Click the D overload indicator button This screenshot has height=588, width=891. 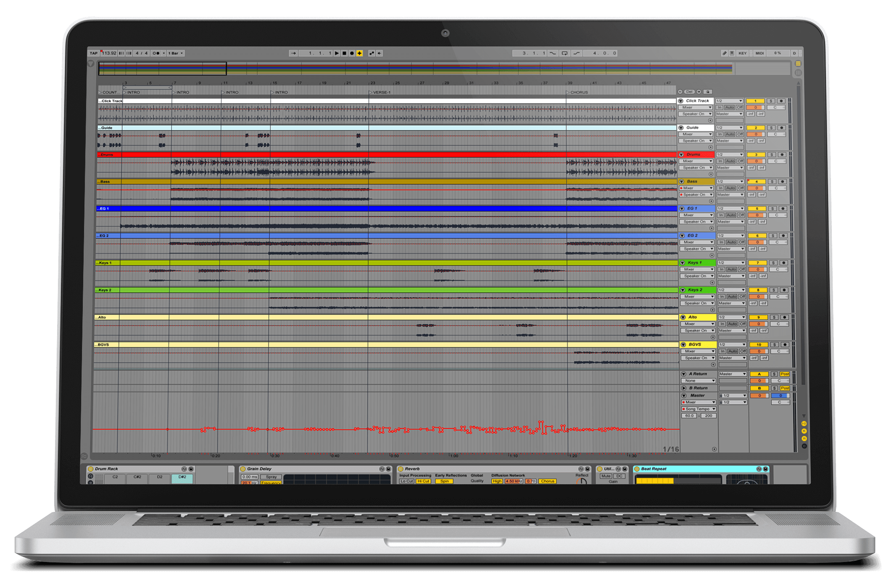(794, 53)
